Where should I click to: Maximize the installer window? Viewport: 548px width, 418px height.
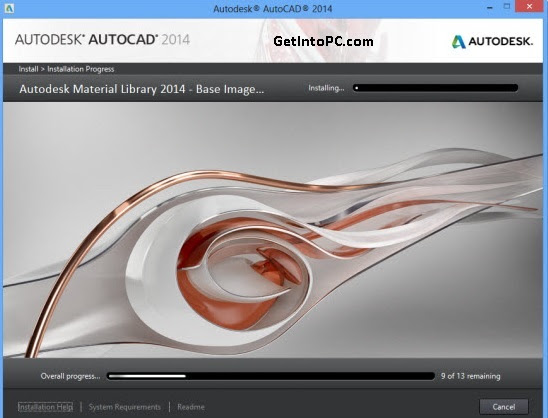point(507,7)
